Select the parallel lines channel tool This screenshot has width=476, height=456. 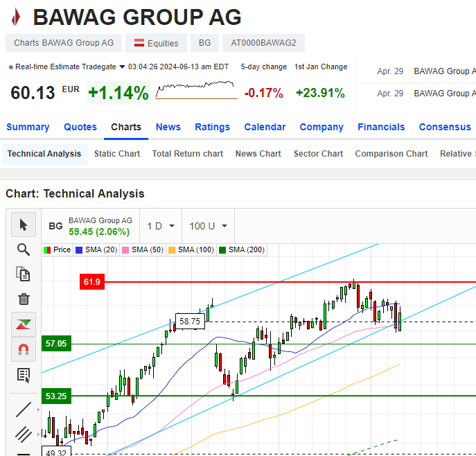(x=24, y=434)
